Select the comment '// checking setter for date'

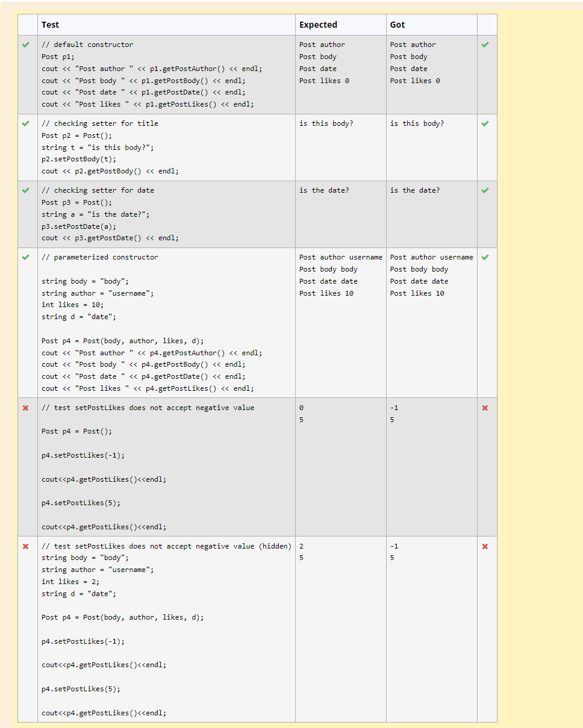tap(96, 190)
